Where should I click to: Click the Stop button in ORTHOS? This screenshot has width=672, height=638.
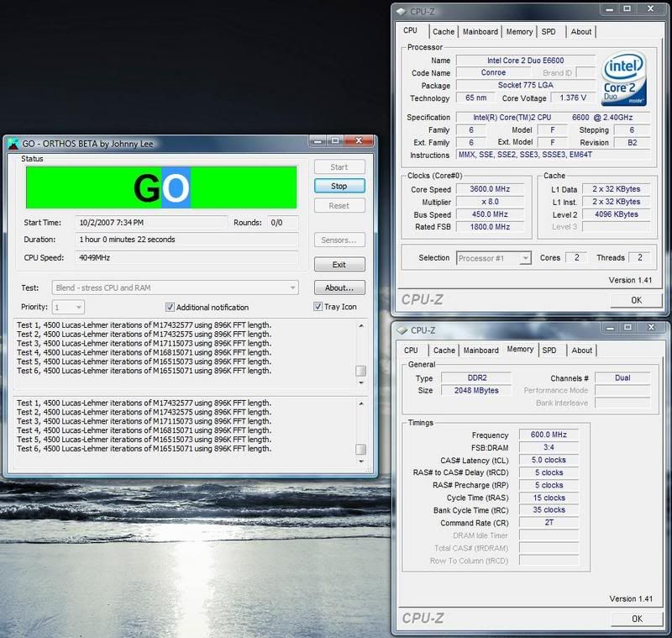pyautogui.click(x=339, y=186)
